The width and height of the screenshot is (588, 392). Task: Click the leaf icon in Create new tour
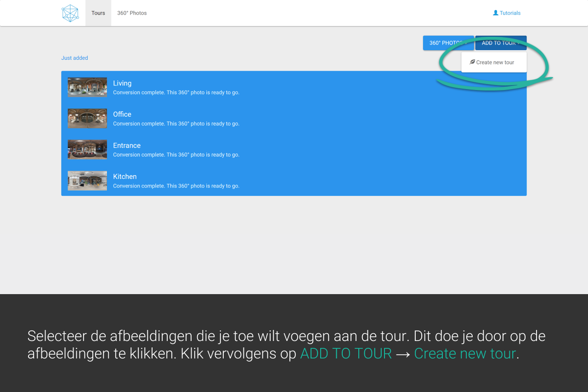click(472, 62)
